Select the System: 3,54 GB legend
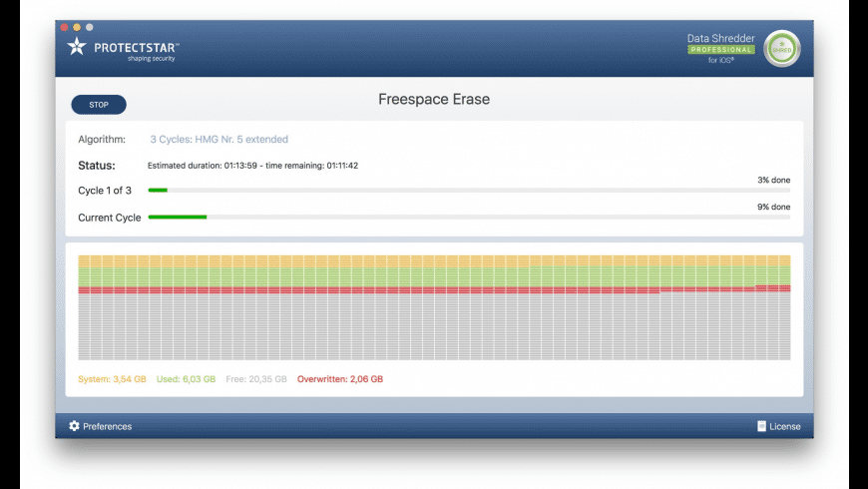 (112, 379)
